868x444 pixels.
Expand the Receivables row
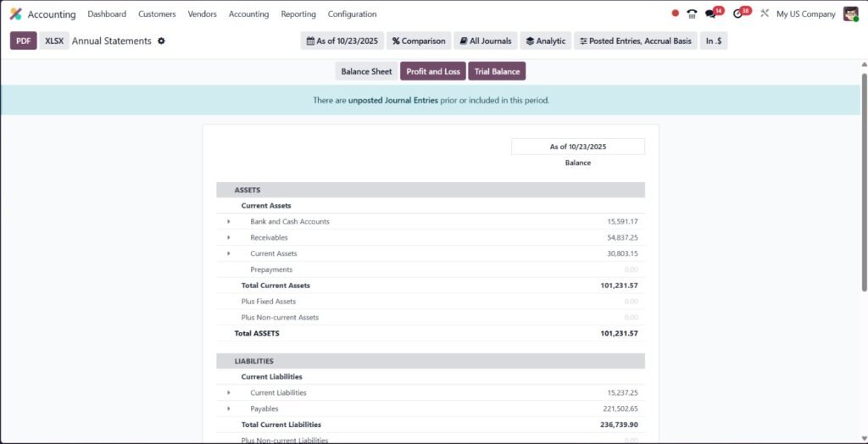pyautogui.click(x=228, y=238)
